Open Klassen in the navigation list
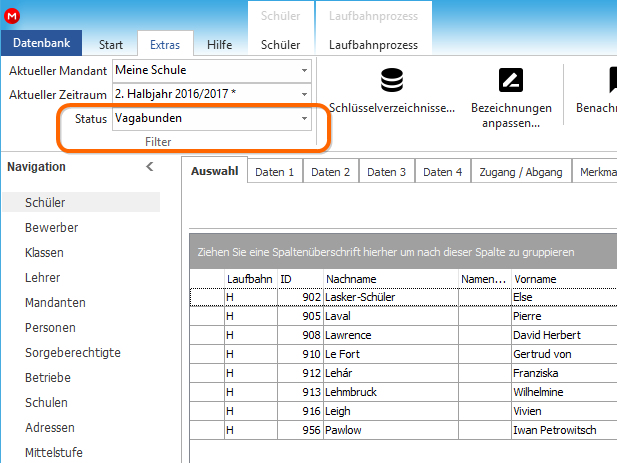Image resolution: width=617 pixels, height=463 pixels. (x=44, y=253)
